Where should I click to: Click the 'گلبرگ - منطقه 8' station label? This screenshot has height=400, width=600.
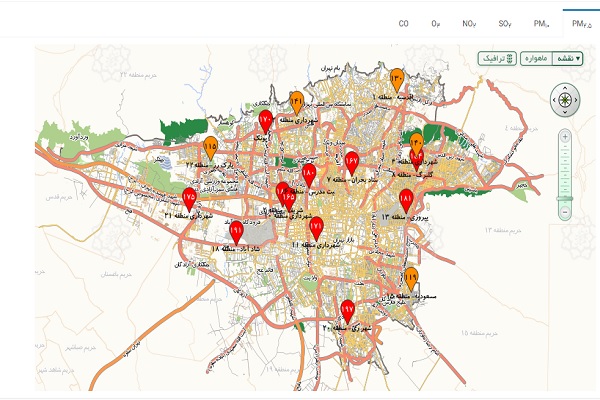pyautogui.click(x=412, y=174)
